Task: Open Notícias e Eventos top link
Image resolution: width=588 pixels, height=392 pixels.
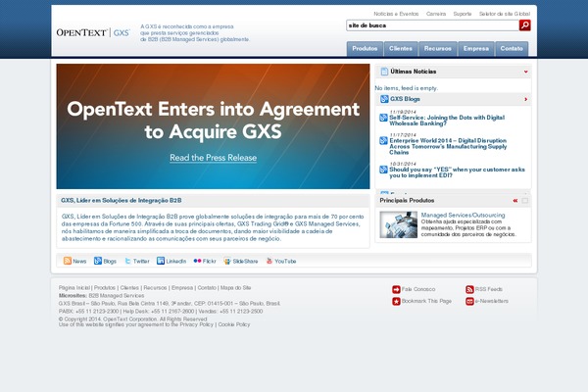Action: click(x=396, y=14)
